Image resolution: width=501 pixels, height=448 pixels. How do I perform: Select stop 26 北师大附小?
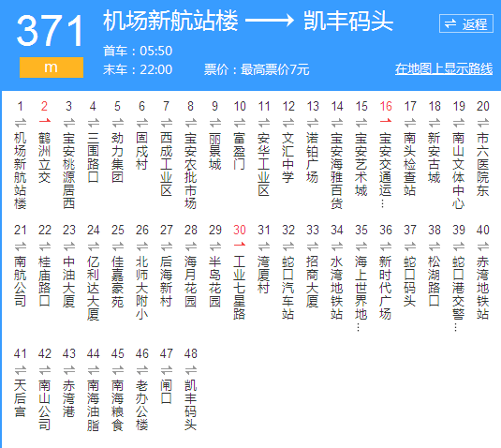(141, 288)
